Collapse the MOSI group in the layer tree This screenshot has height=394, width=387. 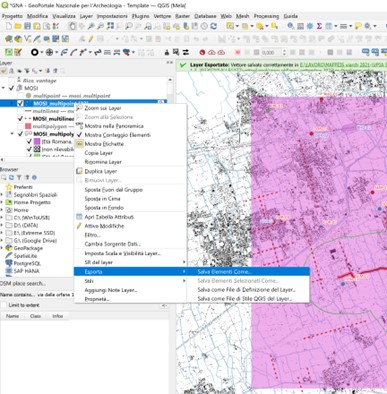tap(4, 88)
